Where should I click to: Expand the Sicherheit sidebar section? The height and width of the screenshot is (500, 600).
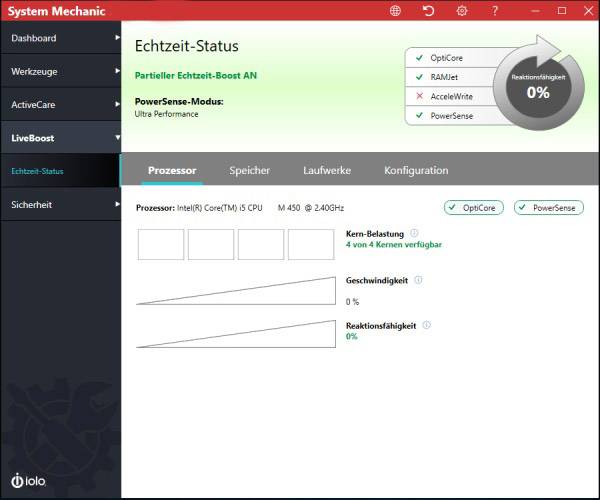pyautogui.click(x=60, y=204)
